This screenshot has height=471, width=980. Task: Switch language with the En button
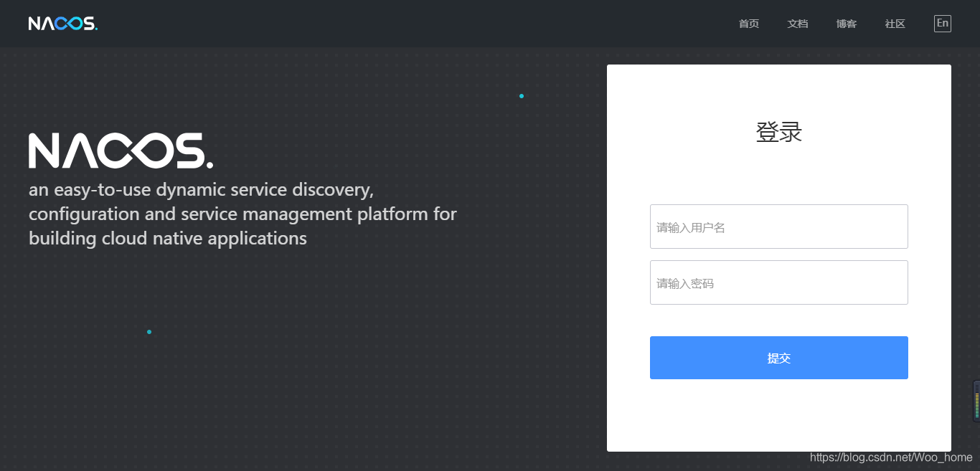[943, 24]
